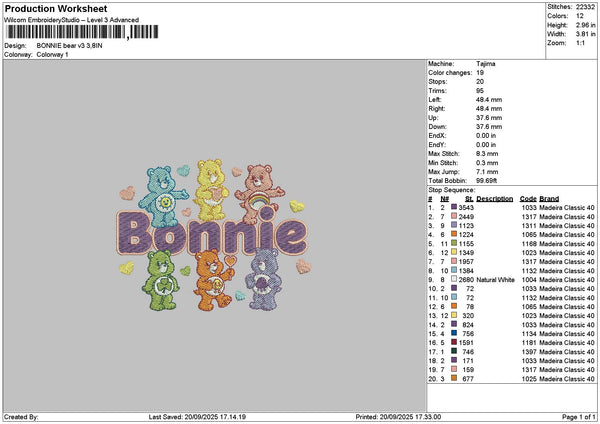This screenshot has width=600, height=424.
Task: Click the 'N#' column header
Action: [444, 199]
